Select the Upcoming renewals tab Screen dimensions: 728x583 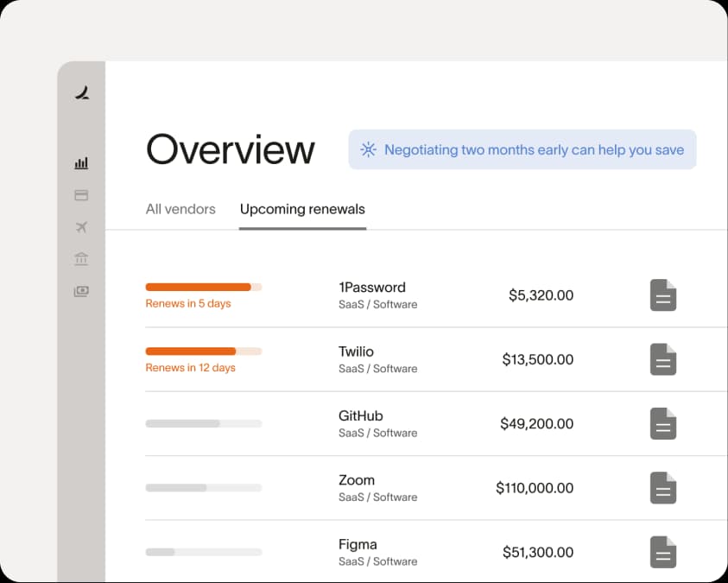(302, 209)
